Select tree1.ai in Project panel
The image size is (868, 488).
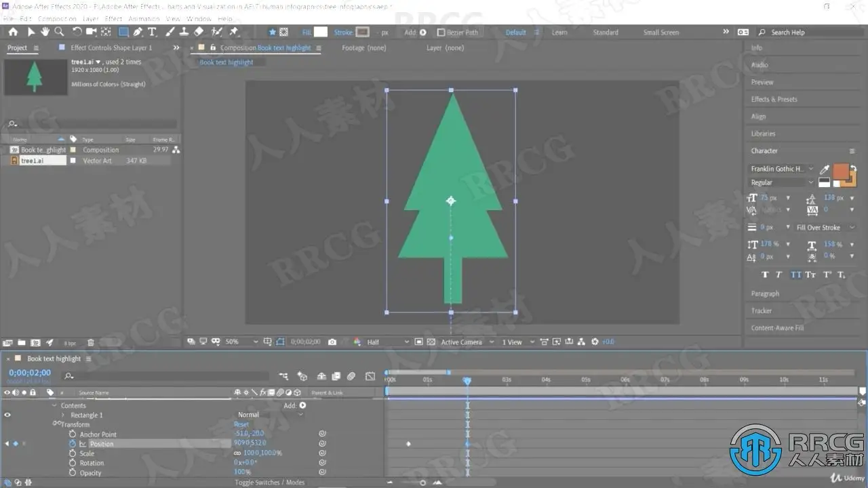[x=32, y=161]
